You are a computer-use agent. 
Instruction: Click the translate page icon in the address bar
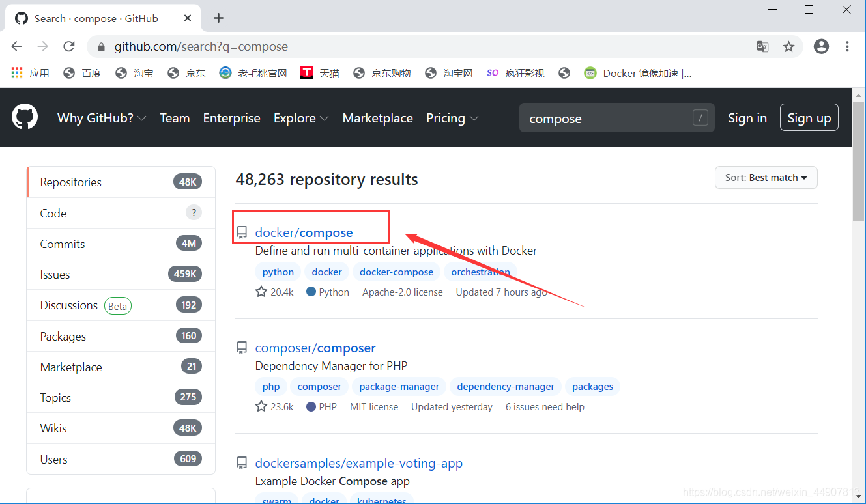coord(762,46)
